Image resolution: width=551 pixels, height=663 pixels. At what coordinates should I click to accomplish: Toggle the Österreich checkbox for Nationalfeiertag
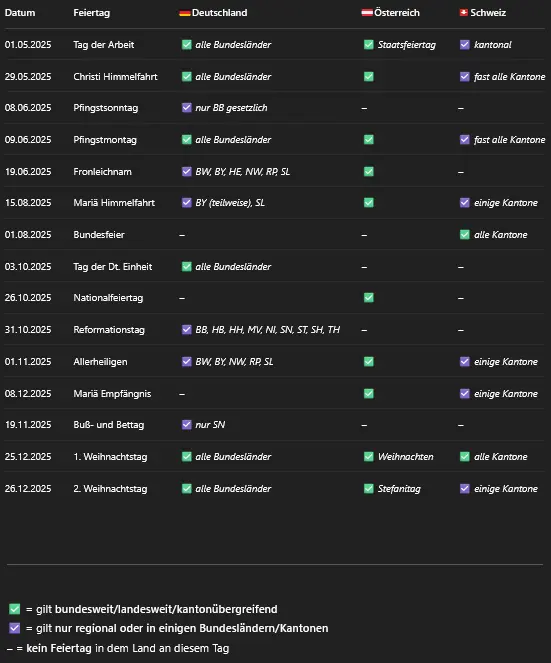pos(369,298)
